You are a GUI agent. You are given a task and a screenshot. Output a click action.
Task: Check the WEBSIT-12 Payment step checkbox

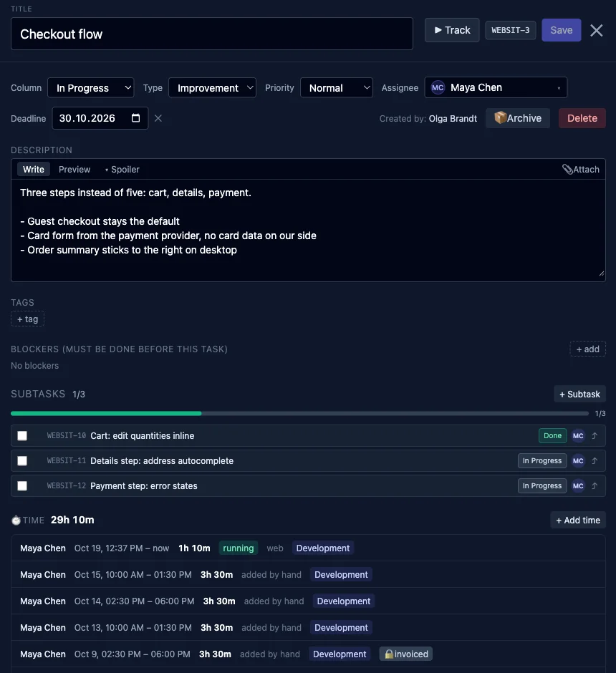click(22, 486)
